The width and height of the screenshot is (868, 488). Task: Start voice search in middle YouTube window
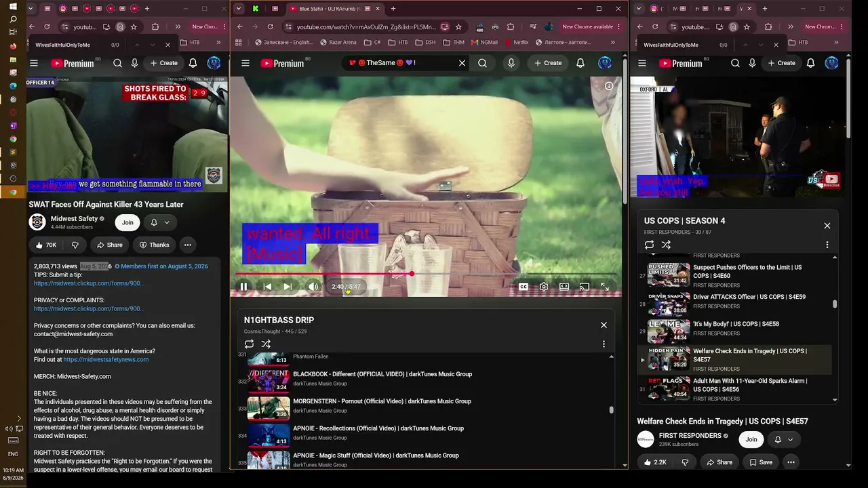pyautogui.click(x=511, y=63)
